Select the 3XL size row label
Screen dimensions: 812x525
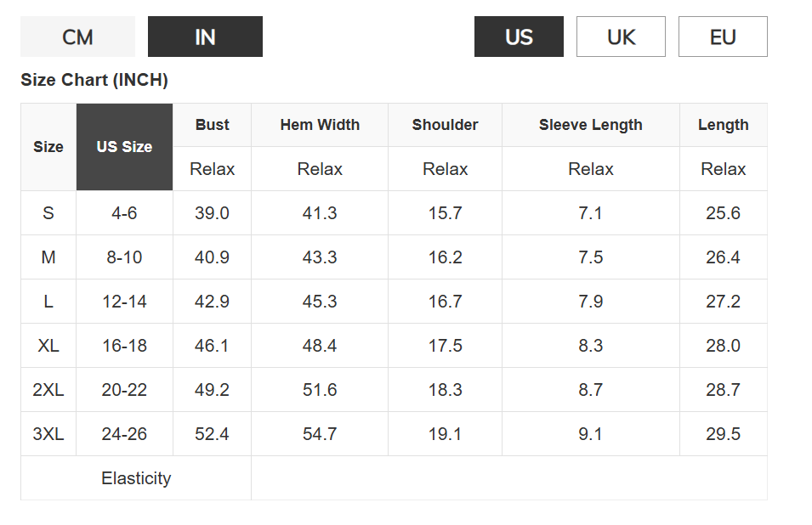click(x=48, y=434)
